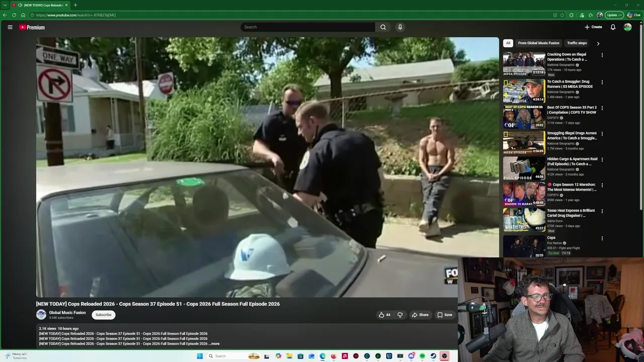Open the browser profile avatar
This screenshot has height=362, width=644.
click(x=600, y=15)
